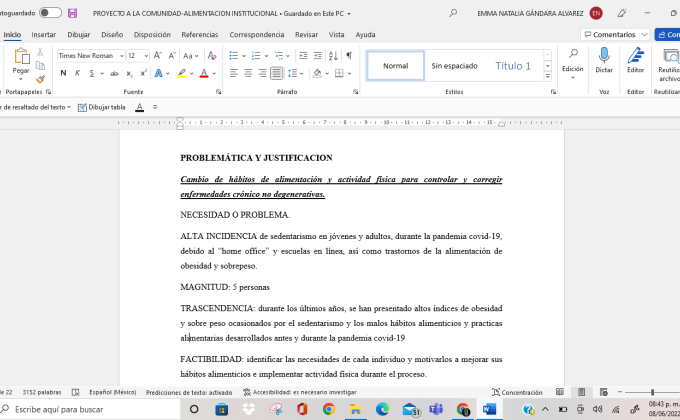Switch to the Referencias tab

click(x=199, y=34)
